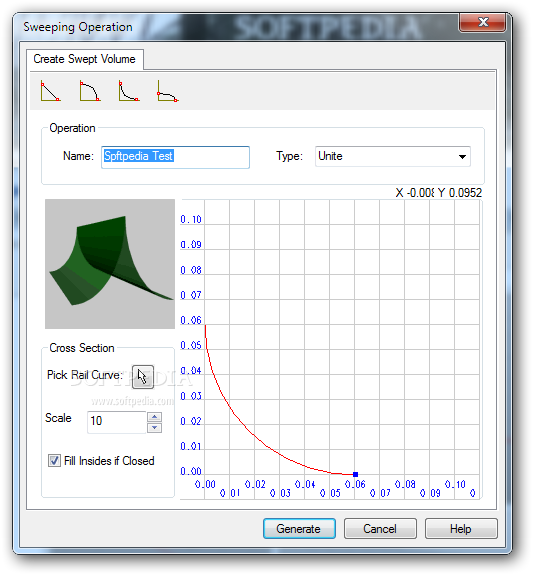
Task: Click the 0.06 label on the vertical axis
Action: pos(191,320)
